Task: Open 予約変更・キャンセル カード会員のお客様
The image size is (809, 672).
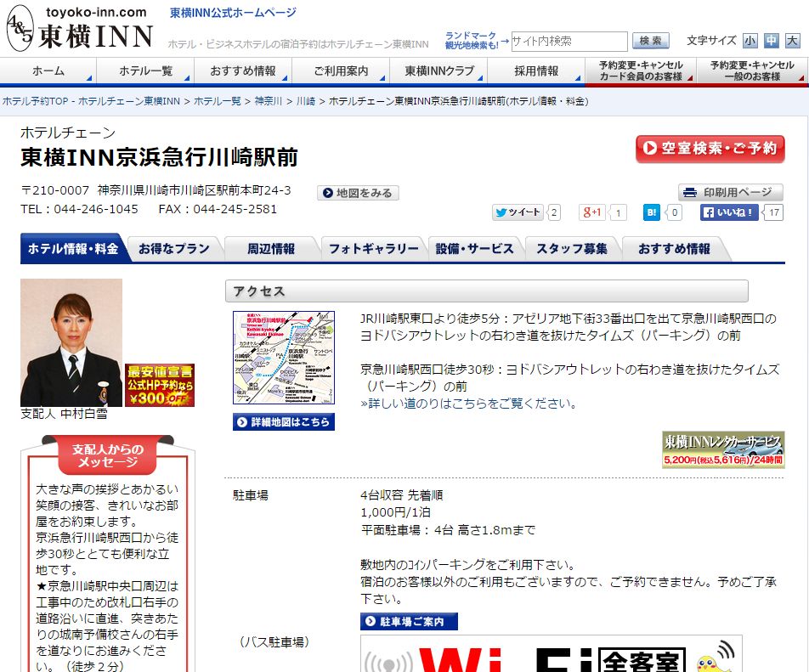Action: [641, 71]
